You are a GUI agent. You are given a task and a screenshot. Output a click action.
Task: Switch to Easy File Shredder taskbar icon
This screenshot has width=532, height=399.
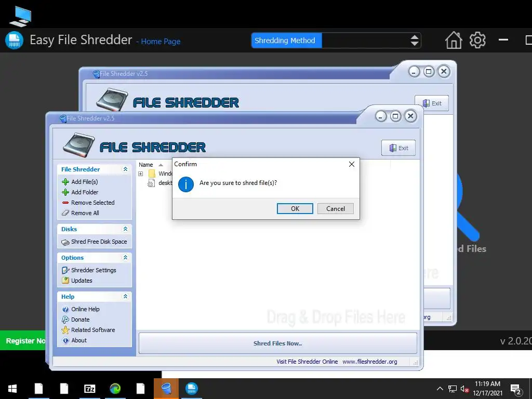[x=192, y=389]
